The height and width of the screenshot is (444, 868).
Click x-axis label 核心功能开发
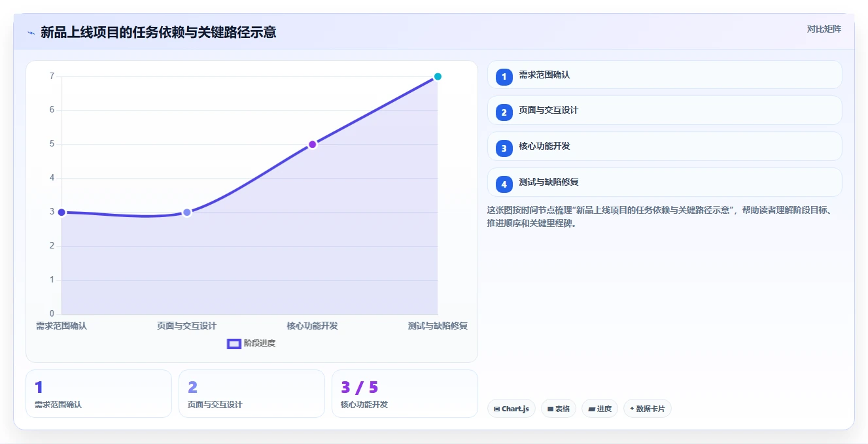313,326
